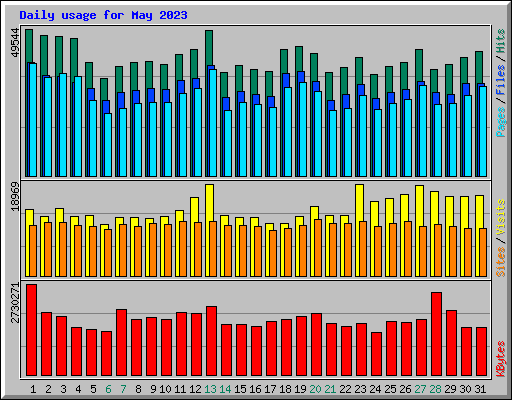Click the cyan Pages bar for day 19
Screen dimensions: 512x400
[x=303, y=130]
